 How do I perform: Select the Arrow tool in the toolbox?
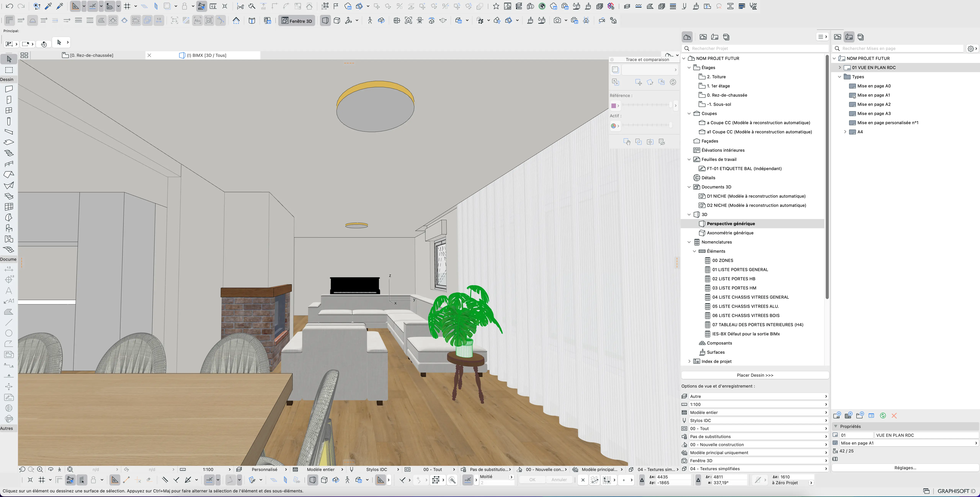point(9,59)
